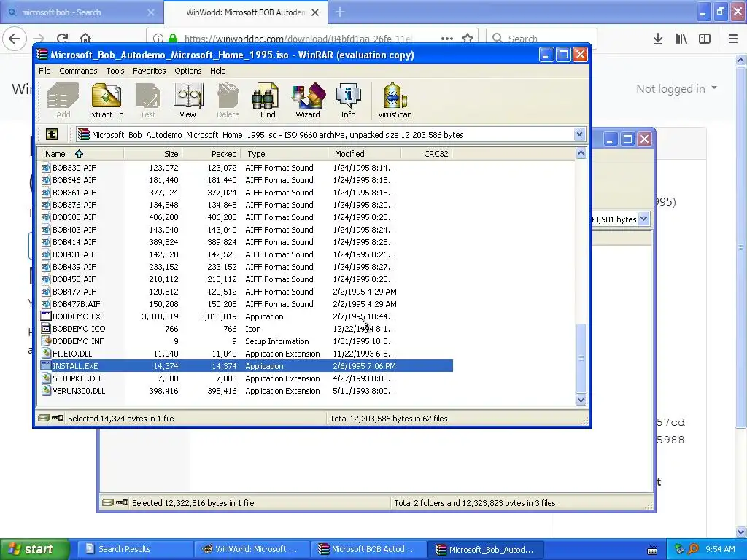Click the Windows start button
Viewport: 747px width, 560px height.
(34, 549)
